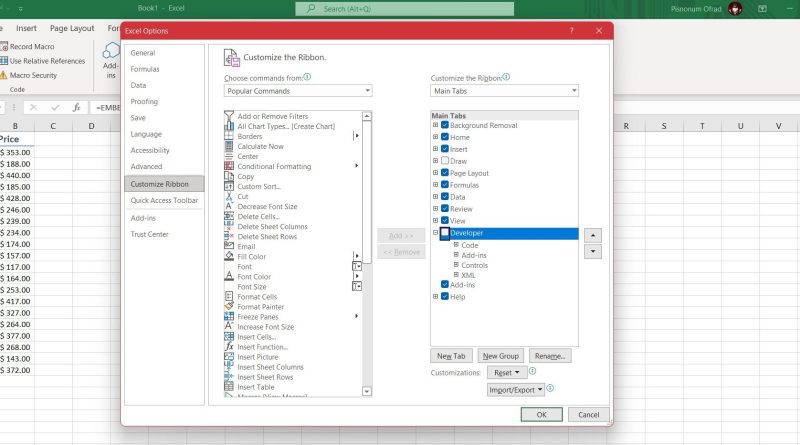Select the Increase Font Size icon

pos(229,327)
